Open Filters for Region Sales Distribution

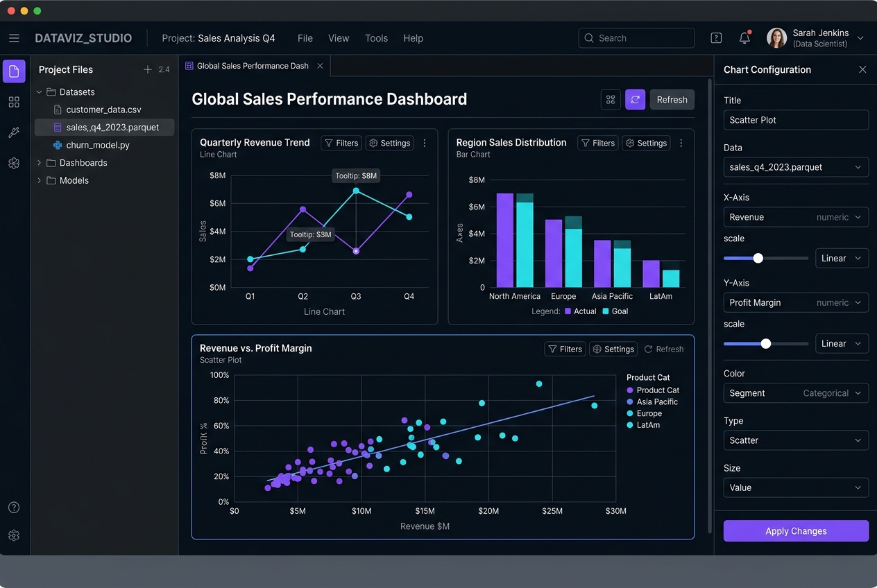pos(598,143)
